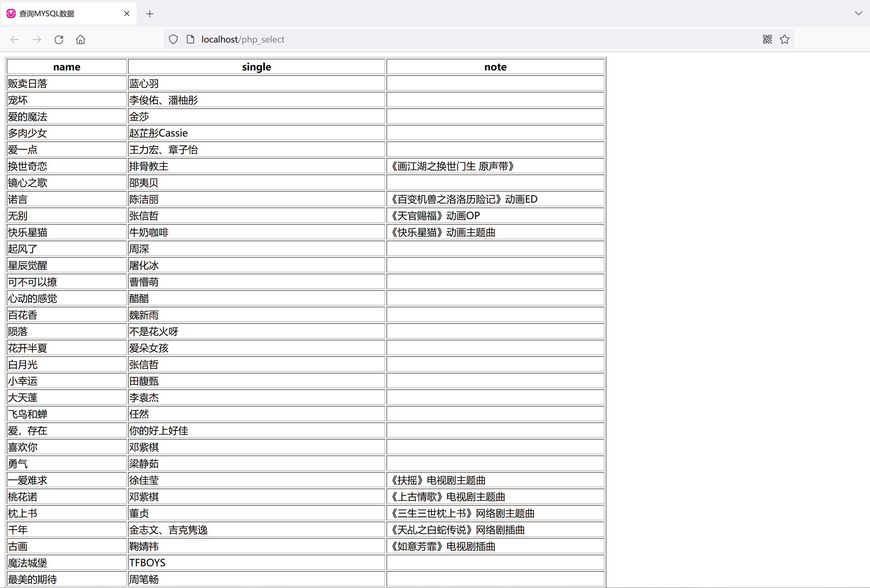This screenshot has width=870, height=588.
Task: Expand the list all tabs chevron
Action: [858, 13]
